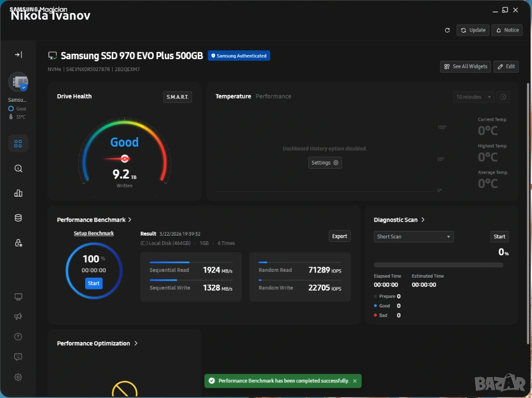The width and height of the screenshot is (532, 398).
Task: Open Performance Benchmark bar chart sidebar icon
Action: point(18,193)
